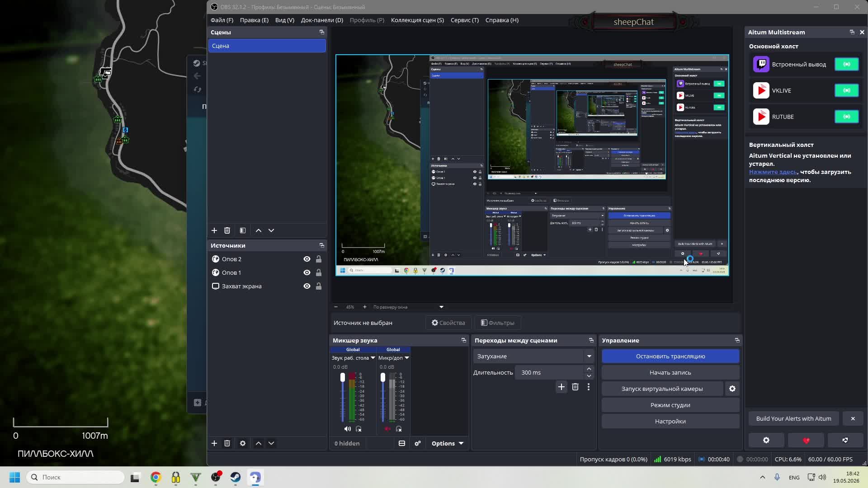Add a new source with the plus icon
Screen dimensions: 868x488
click(x=214, y=443)
